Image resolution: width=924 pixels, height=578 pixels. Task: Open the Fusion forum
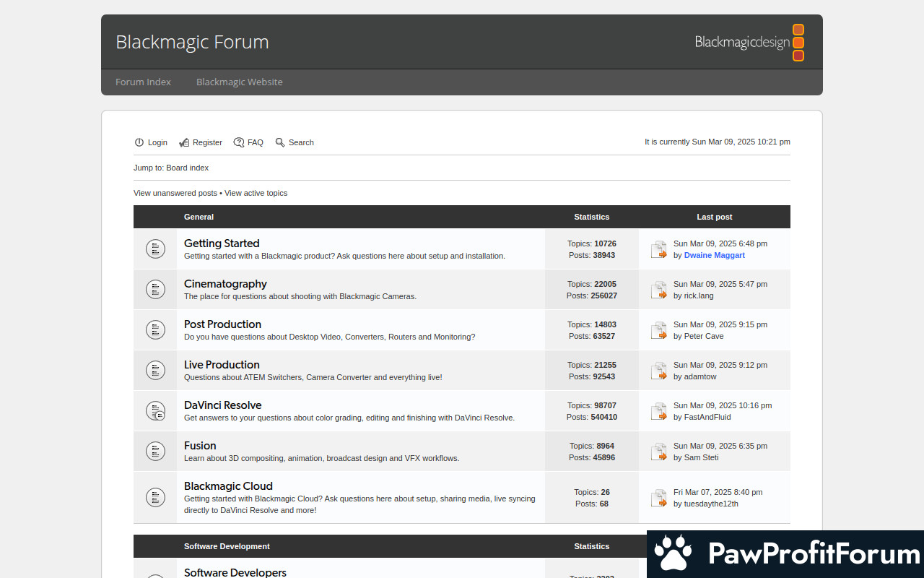pyautogui.click(x=200, y=446)
